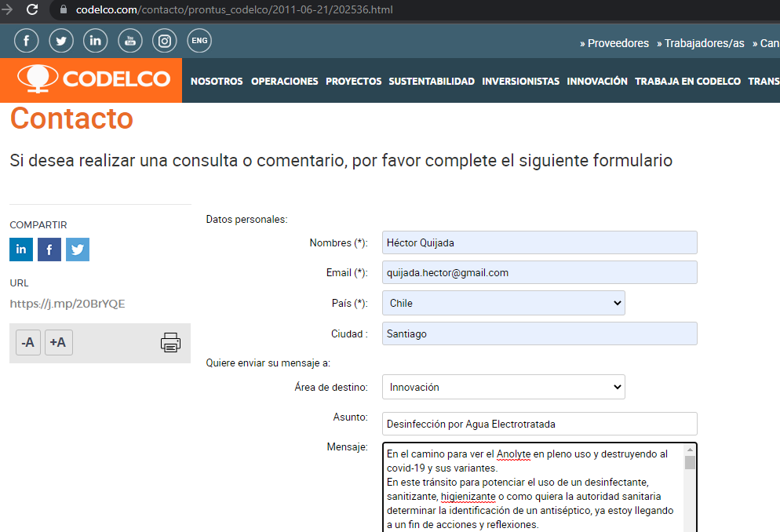Click the Nombres input field
The height and width of the screenshot is (532, 780).
tap(540, 242)
